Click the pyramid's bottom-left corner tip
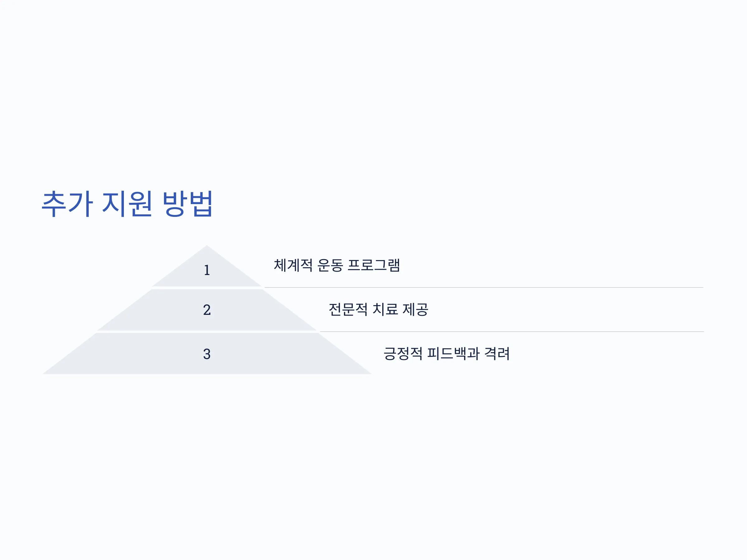Screen dimensions: 747x560 (44, 373)
